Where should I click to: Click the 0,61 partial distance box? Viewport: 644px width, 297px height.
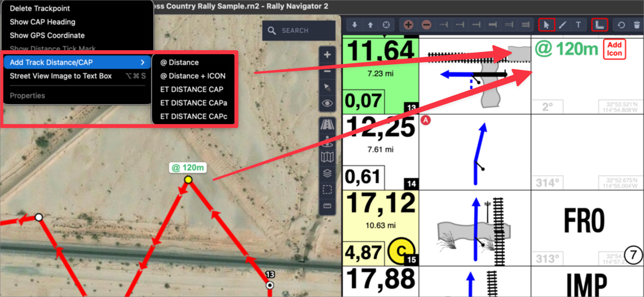(363, 177)
